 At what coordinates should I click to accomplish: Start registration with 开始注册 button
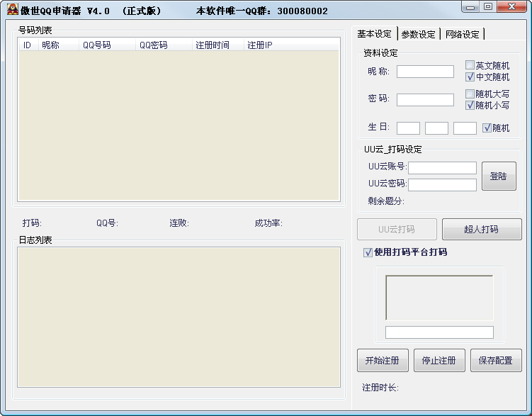(x=383, y=360)
